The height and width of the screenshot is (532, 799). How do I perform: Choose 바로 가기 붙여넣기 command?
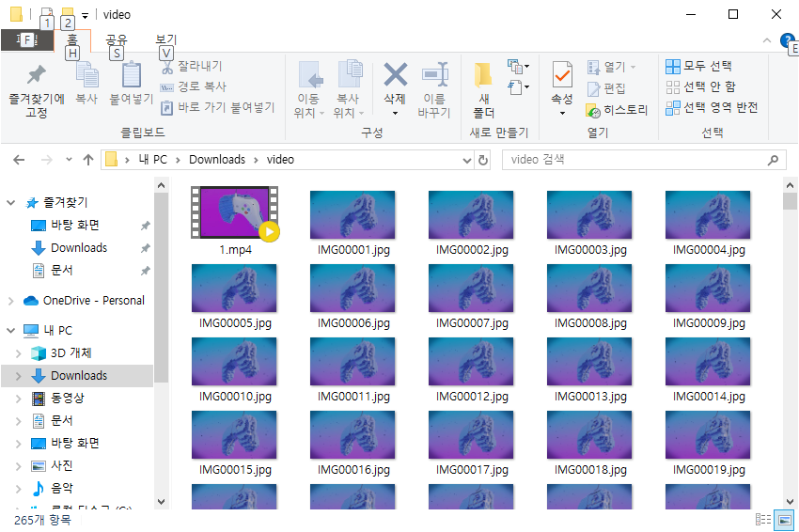point(218,107)
